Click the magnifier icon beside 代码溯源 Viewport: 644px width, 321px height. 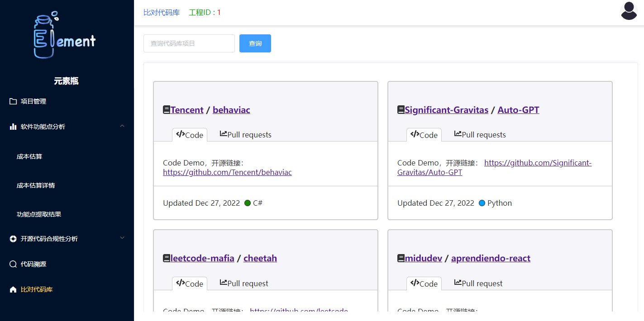coord(13,264)
